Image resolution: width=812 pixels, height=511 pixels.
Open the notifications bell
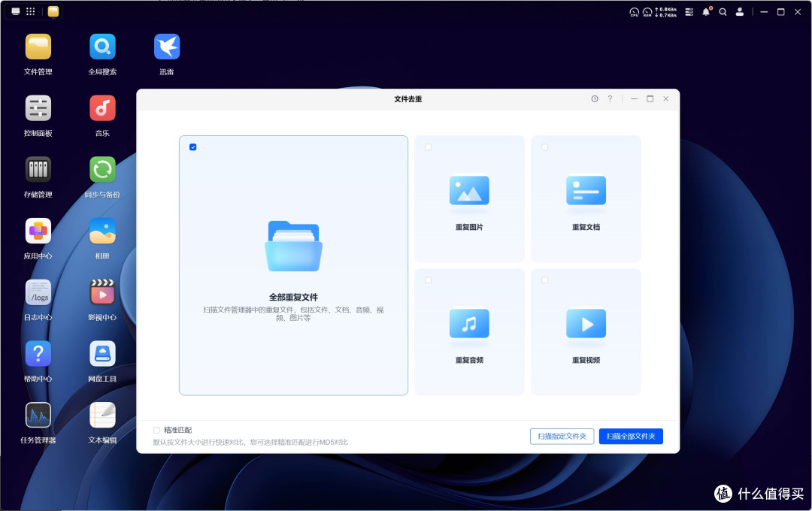706,11
